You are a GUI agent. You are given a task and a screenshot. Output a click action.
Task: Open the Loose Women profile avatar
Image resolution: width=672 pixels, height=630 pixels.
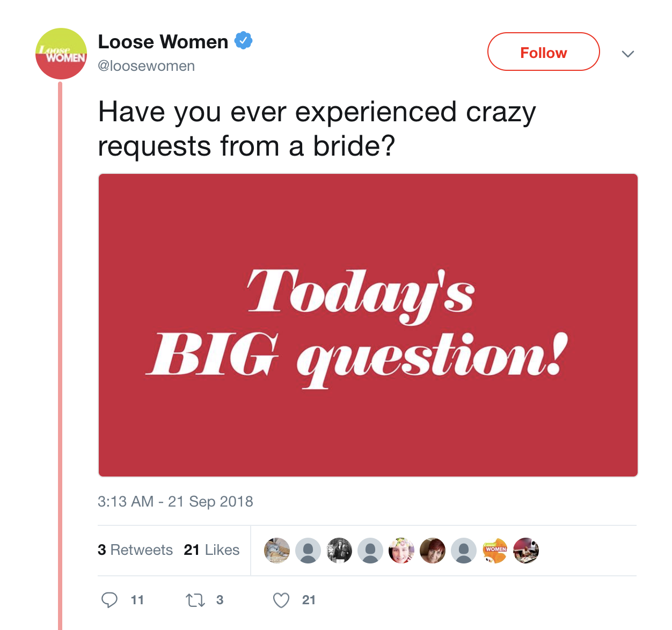click(61, 54)
